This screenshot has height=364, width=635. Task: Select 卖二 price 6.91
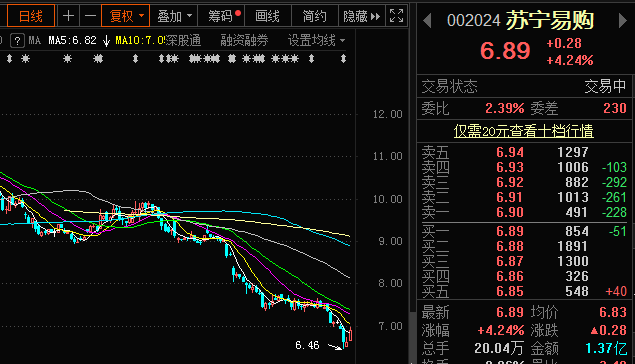[510, 197]
